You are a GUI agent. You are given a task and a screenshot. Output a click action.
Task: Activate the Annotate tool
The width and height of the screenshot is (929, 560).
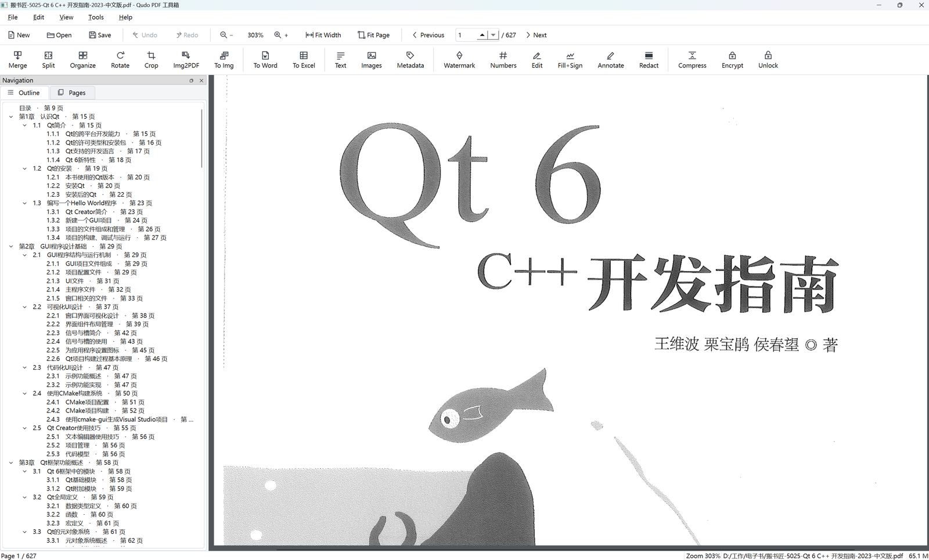(x=611, y=59)
